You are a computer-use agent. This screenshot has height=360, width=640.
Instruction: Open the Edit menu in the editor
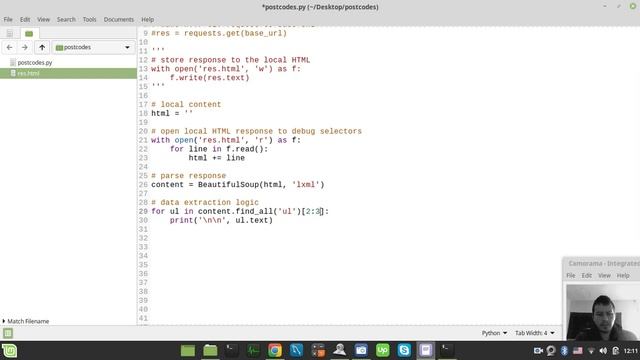(x=25, y=19)
